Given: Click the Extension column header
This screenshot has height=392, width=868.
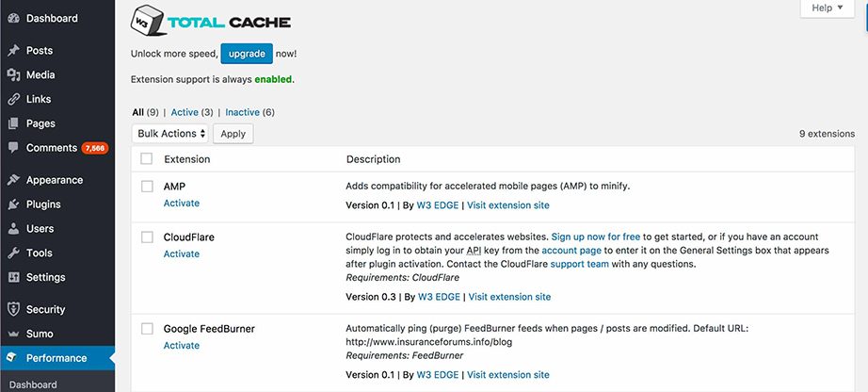Looking at the screenshot, I should (x=187, y=159).
